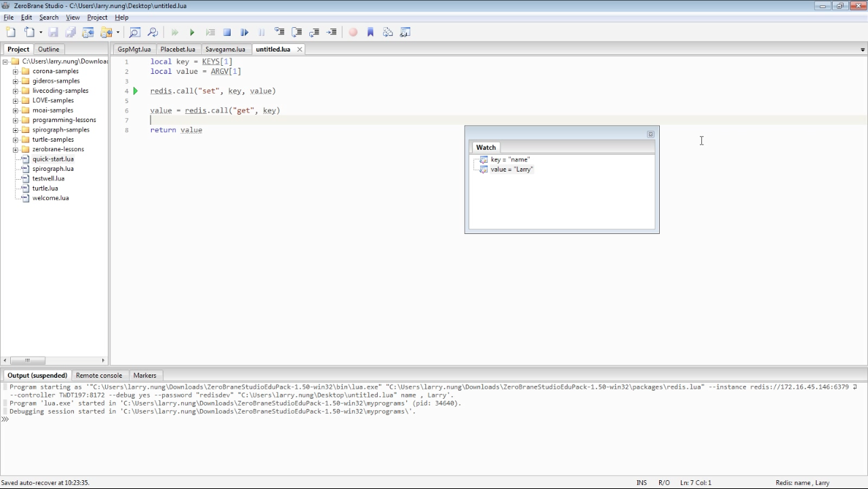This screenshot has height=489, width=868.
Task: Switch to the Savegame.lua tab
Action: [225, 50]
